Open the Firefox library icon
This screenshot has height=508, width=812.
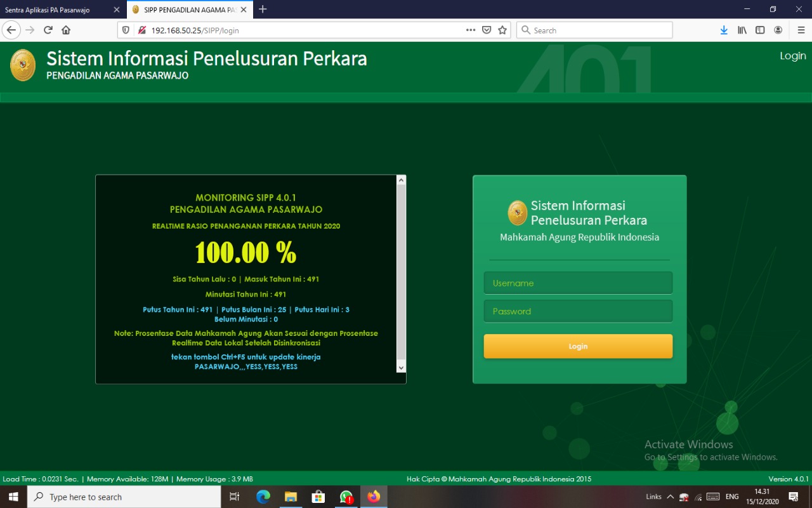coord(742,30)
